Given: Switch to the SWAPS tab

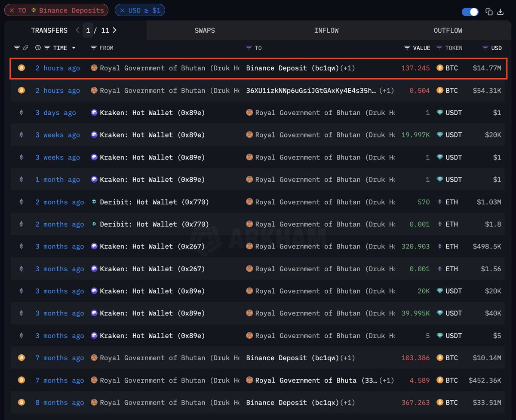Looking at the screenshot, I should coord(204,30).
